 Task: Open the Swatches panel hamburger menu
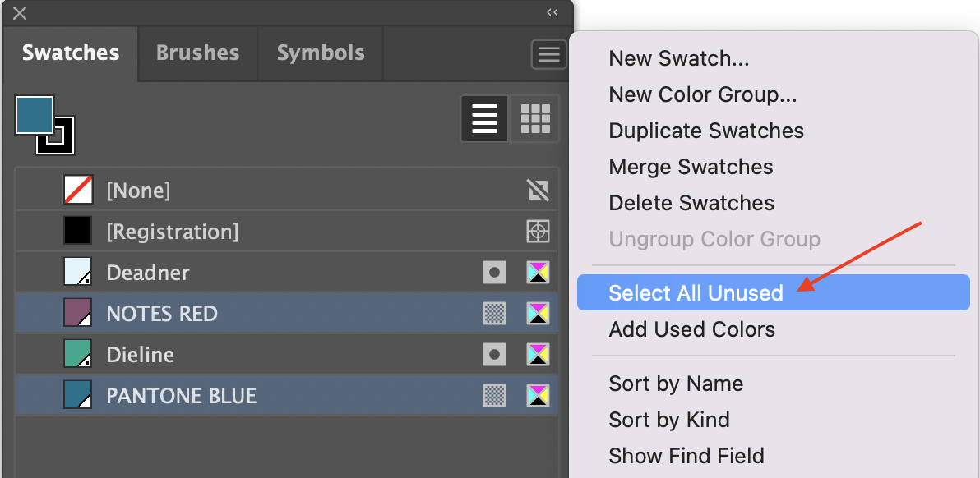[x=549, y=55]
